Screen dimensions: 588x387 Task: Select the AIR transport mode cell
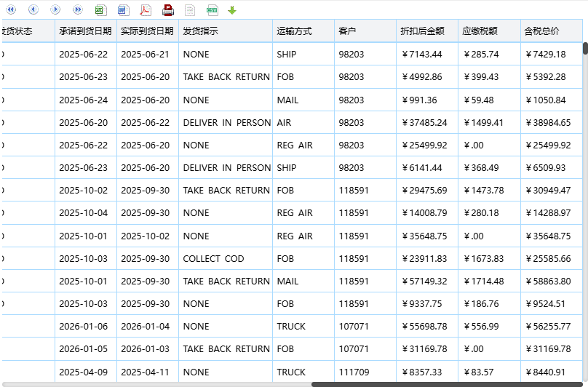pos(303,123)
